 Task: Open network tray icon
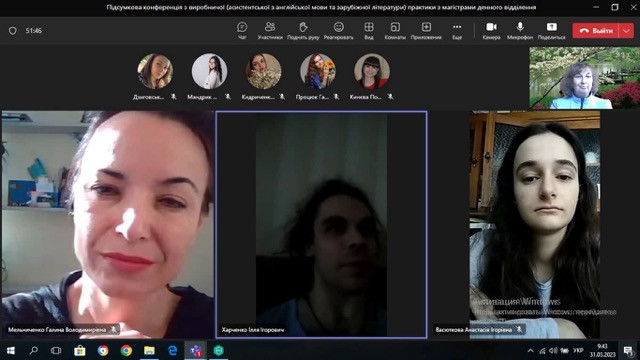point(542,351)
